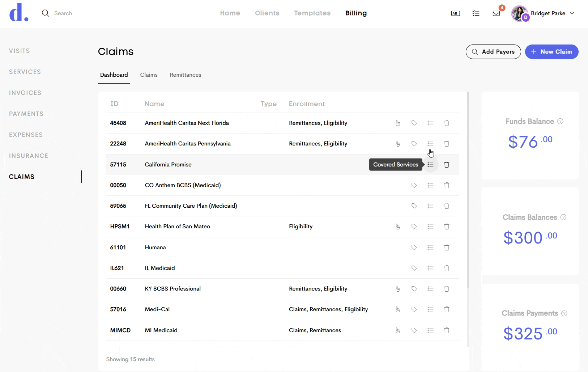The image size is (588, 372).
Task: Click the tag icon for CO Anthem BCBS (Medicaid)
Action: 414,185
